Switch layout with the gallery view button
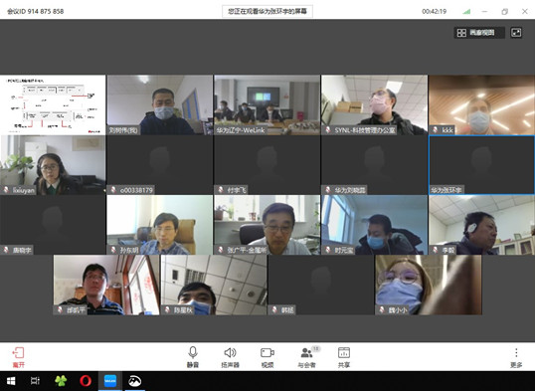 point(479,33)
